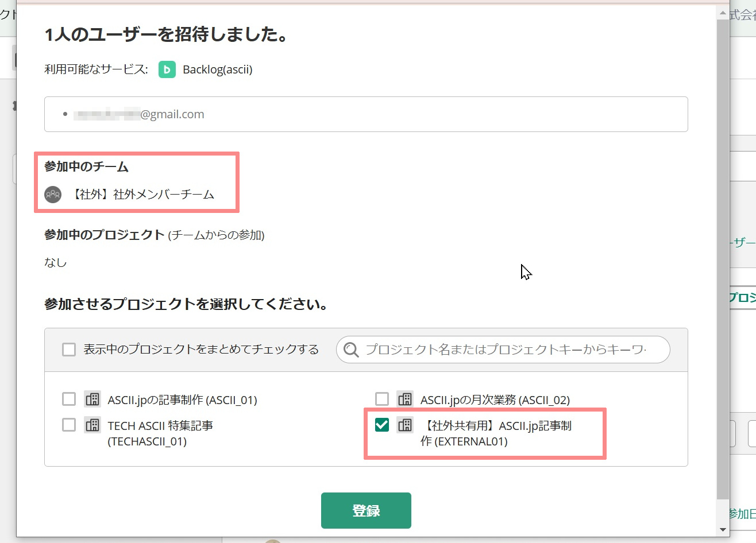This screenshot has width=756, height=543.
Task: Click the 【社外】社外メンバーチーム team name
Action: click(142, 195)
